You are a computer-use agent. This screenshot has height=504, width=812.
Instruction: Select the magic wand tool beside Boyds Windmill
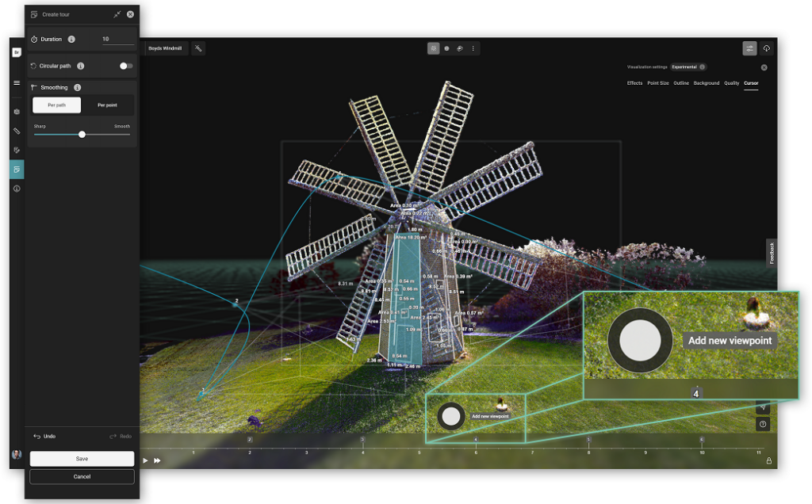[197, 48]
